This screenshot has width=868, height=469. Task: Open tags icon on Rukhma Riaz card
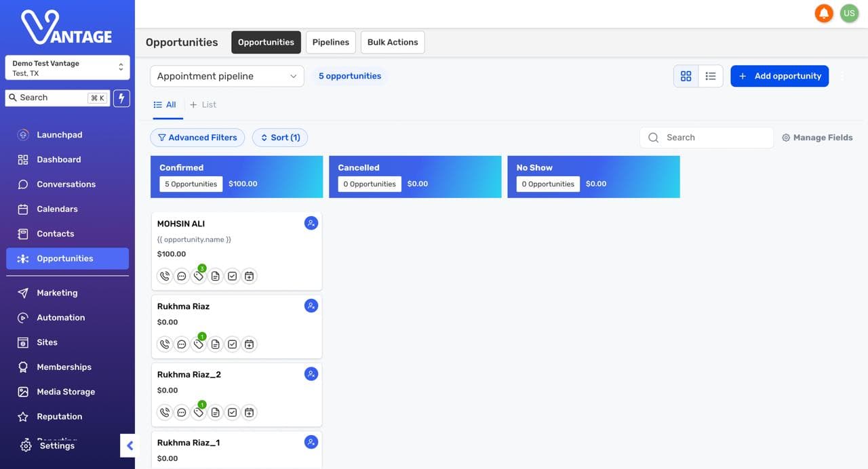[199, 344]
